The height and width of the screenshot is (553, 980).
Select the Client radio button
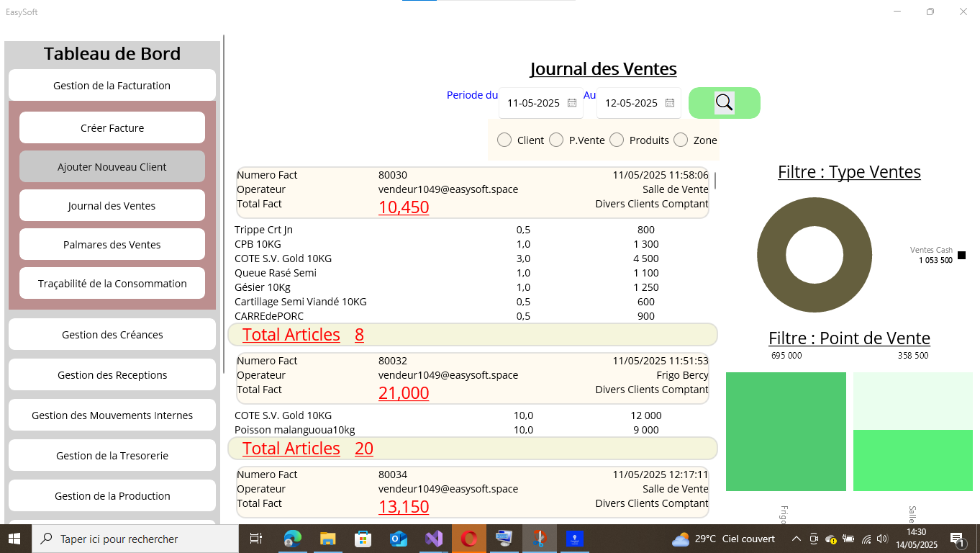point(504,140)
